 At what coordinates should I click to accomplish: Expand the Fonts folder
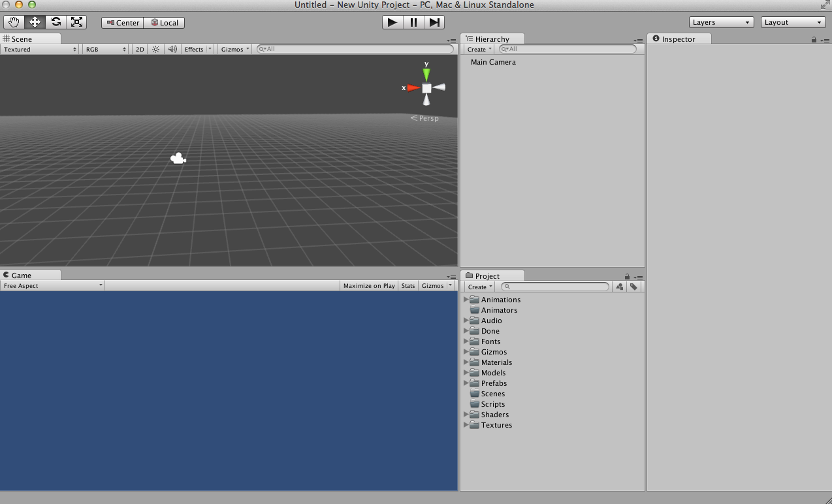click(466, 341)
